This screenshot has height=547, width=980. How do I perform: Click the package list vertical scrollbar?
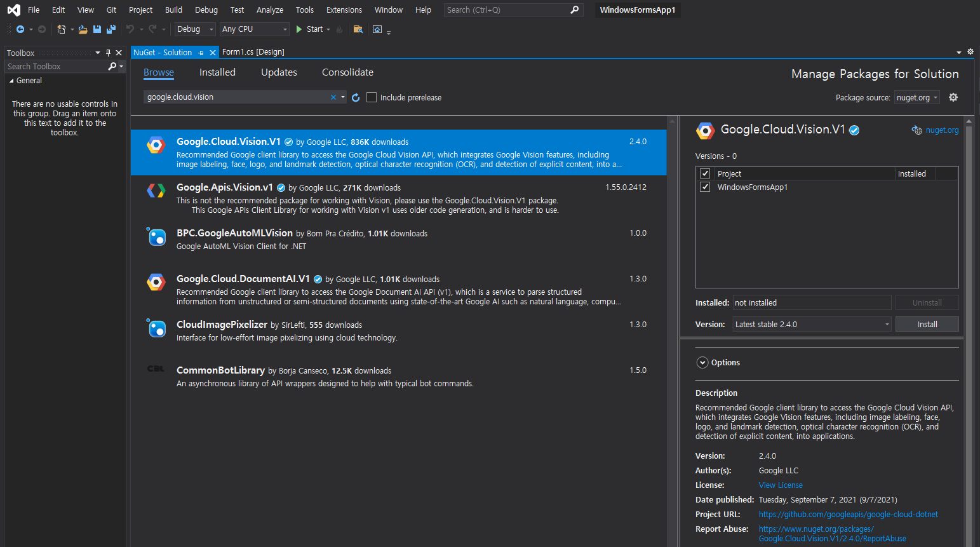pos(672,330)
